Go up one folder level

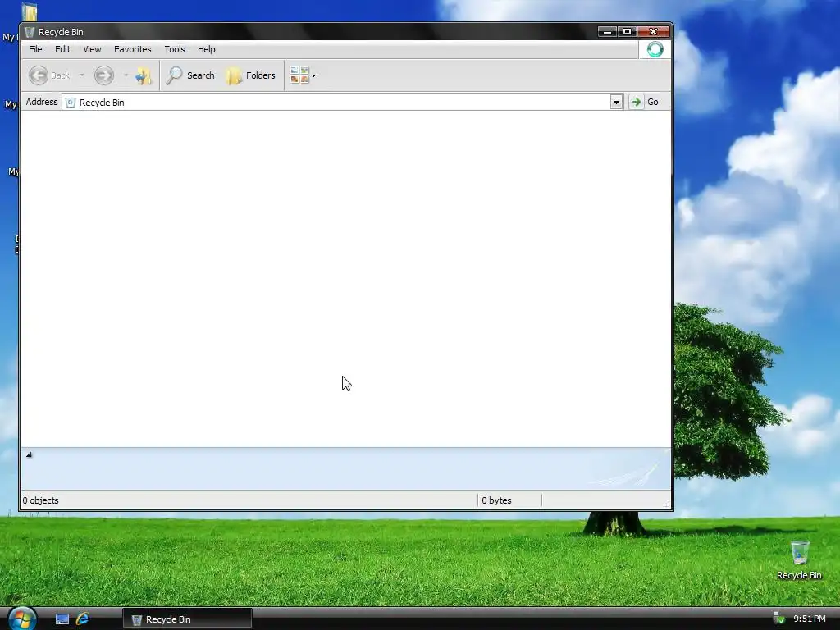point(144,75)
